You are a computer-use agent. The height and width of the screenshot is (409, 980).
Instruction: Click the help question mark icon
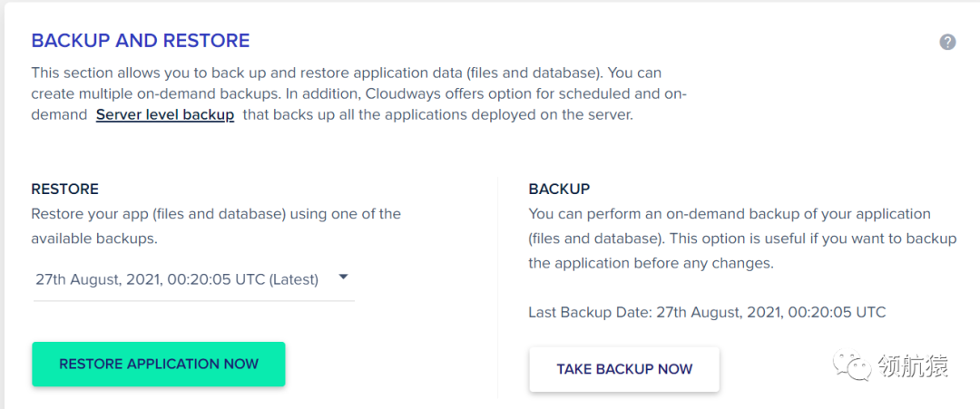[947, 42]
